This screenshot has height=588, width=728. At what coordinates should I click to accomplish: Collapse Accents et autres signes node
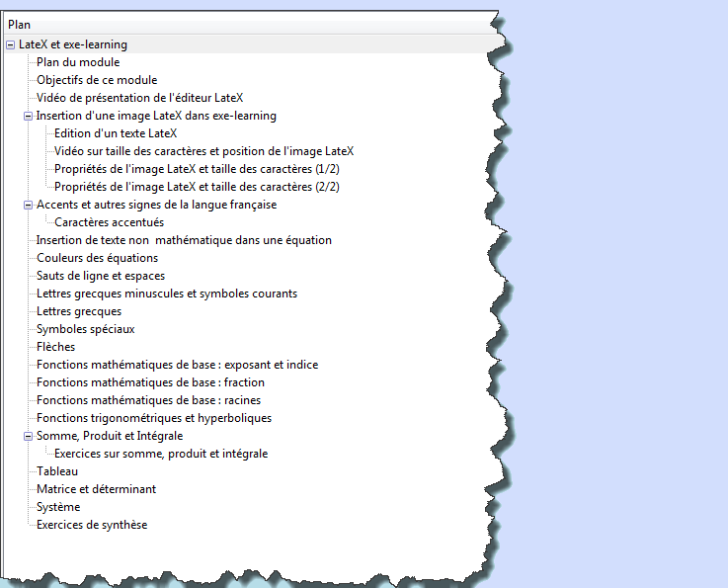[x=28, y=205]
